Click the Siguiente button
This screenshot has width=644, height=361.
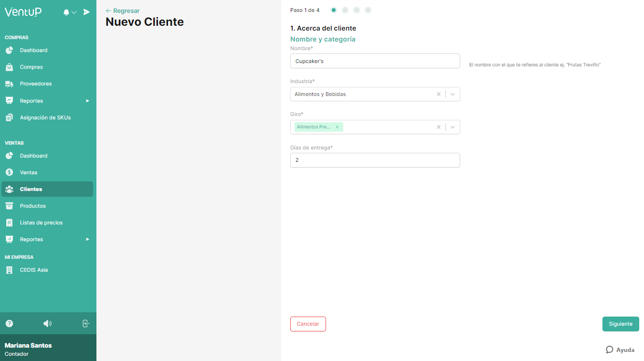[x=621, y=324]
